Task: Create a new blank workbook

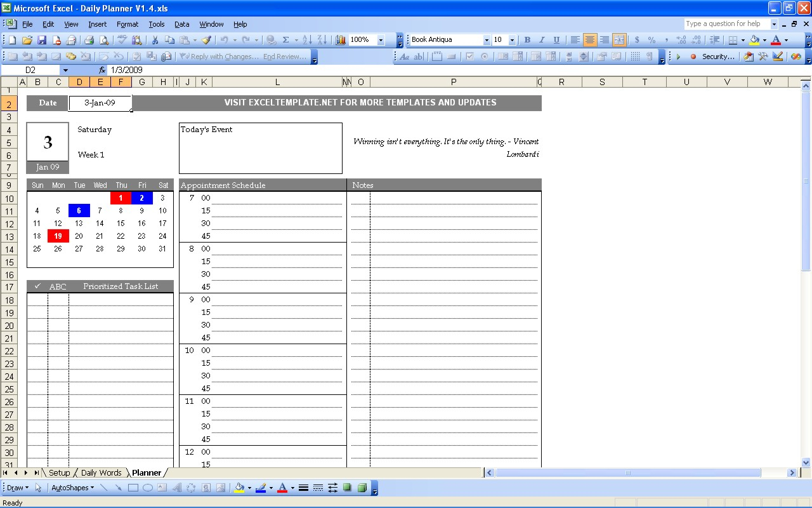Action: coord(13,40)
